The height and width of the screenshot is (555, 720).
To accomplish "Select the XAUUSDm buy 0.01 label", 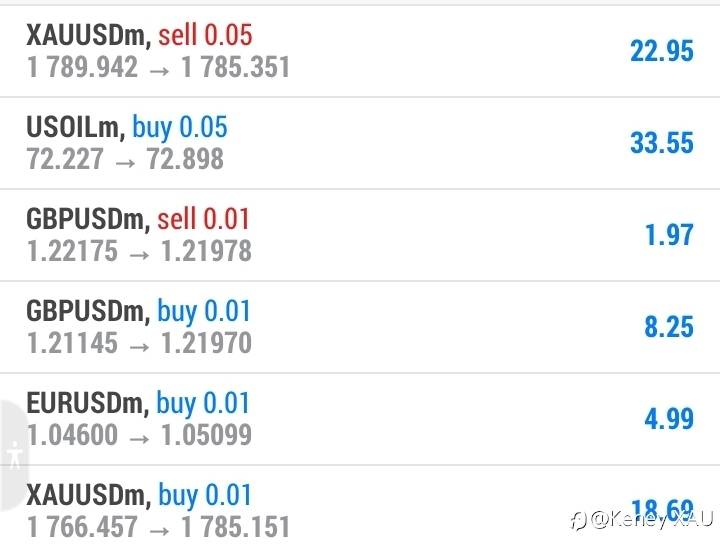I will click(x=139, y=495).
